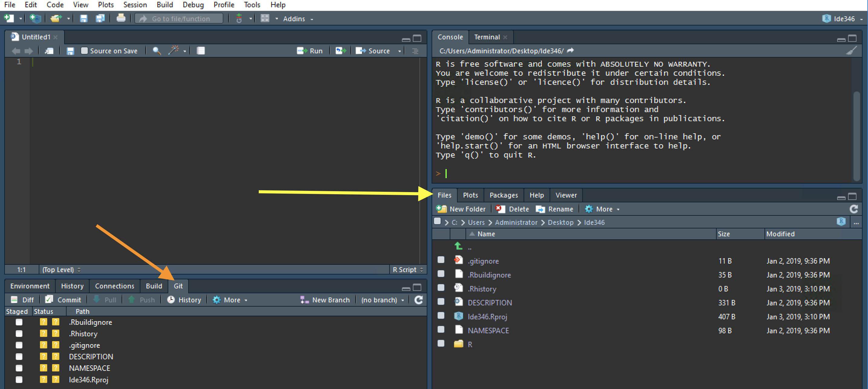868x389 pixels.
Task: Click the clear console broom icon
Action: (852, 51)
